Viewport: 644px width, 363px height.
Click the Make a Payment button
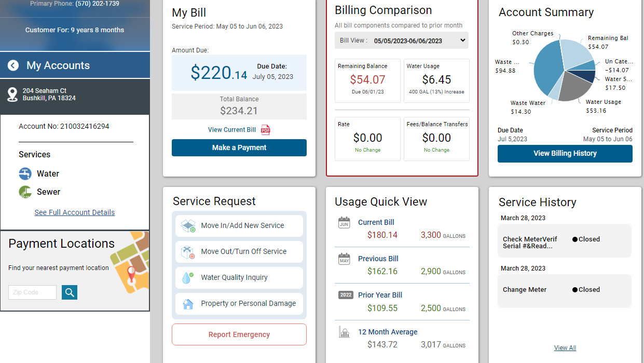click(239, 147)
